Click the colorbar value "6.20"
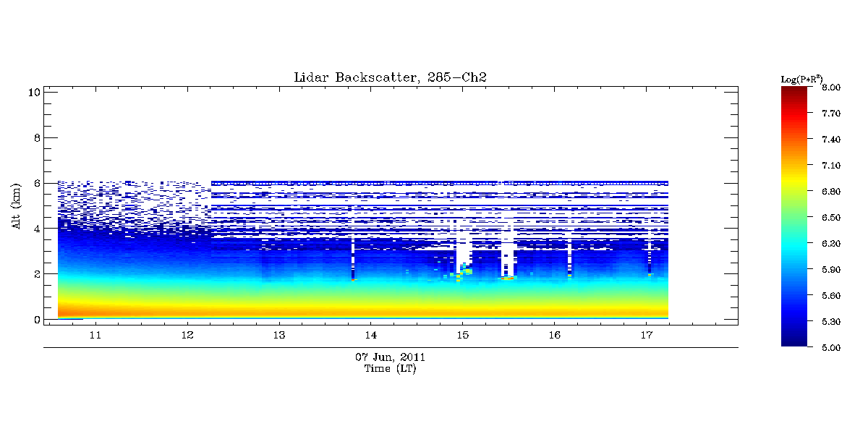Screen dimensions: 868x434 831,244
